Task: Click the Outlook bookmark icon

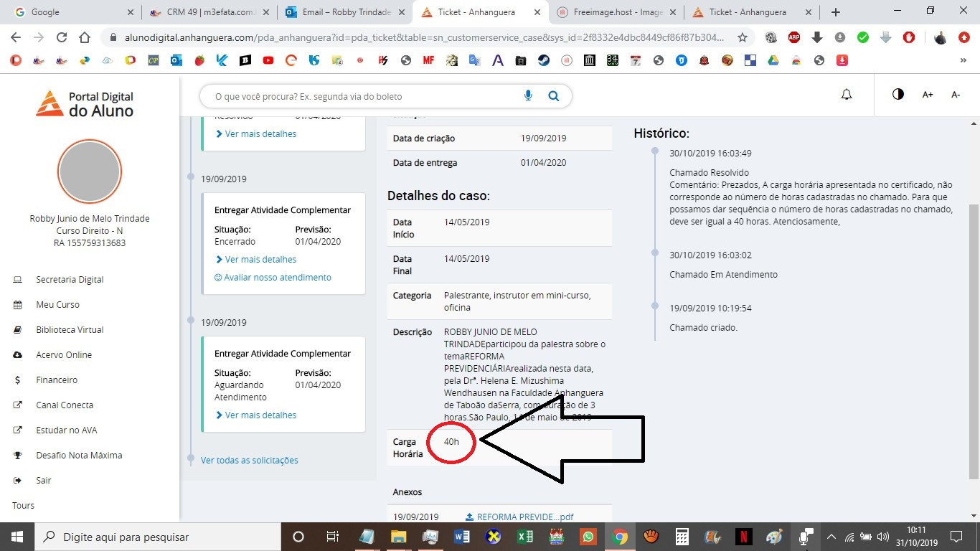Action: coord(176,61)
